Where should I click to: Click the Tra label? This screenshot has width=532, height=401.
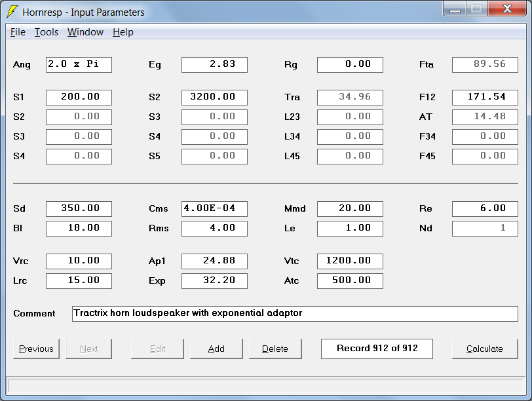292,98
